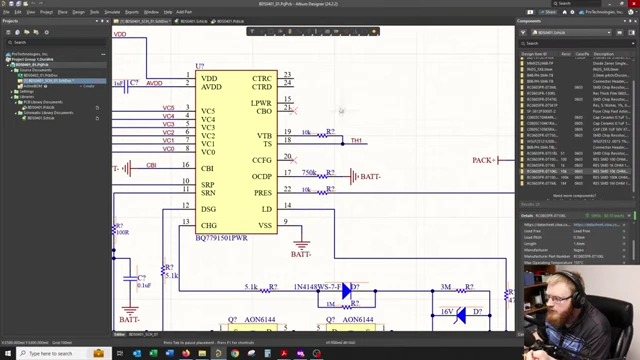Switch to BDS0401.PcbLib document tab
The width and height of the screenshot is (640, 360).
tap(227, 21)
